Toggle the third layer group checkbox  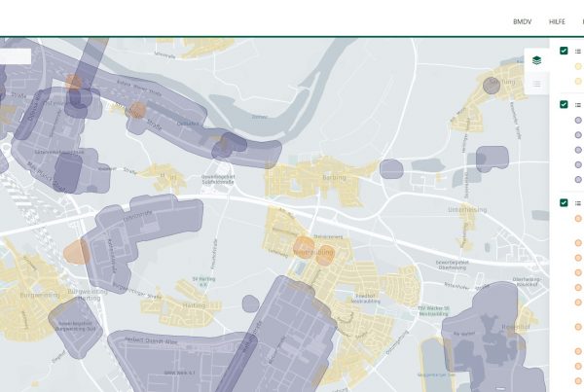(x=565, y=202)
